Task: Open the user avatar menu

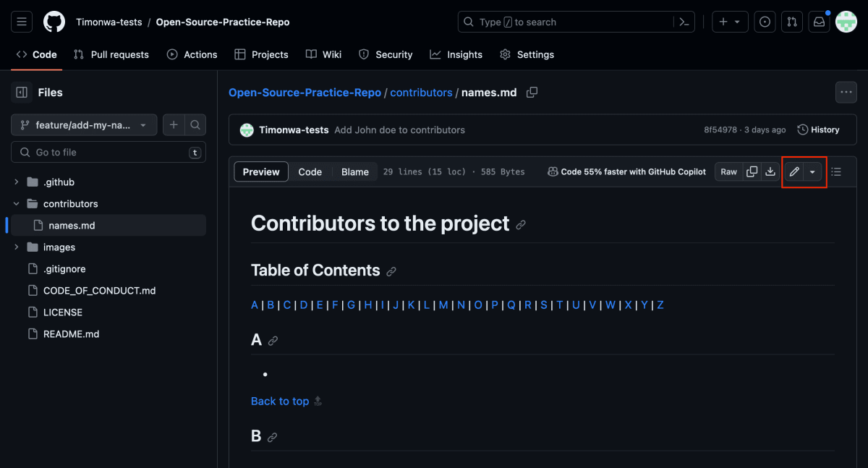Action: point(846,22)
